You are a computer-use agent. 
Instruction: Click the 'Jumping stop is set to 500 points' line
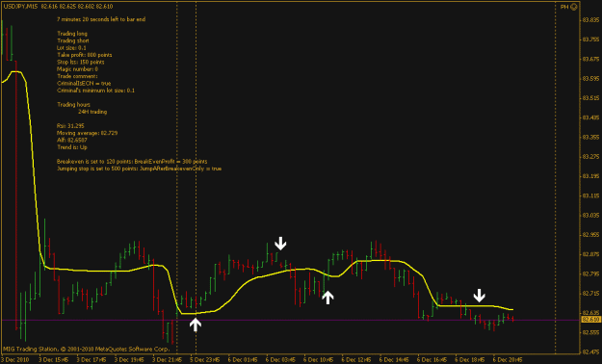click(139, 169)
